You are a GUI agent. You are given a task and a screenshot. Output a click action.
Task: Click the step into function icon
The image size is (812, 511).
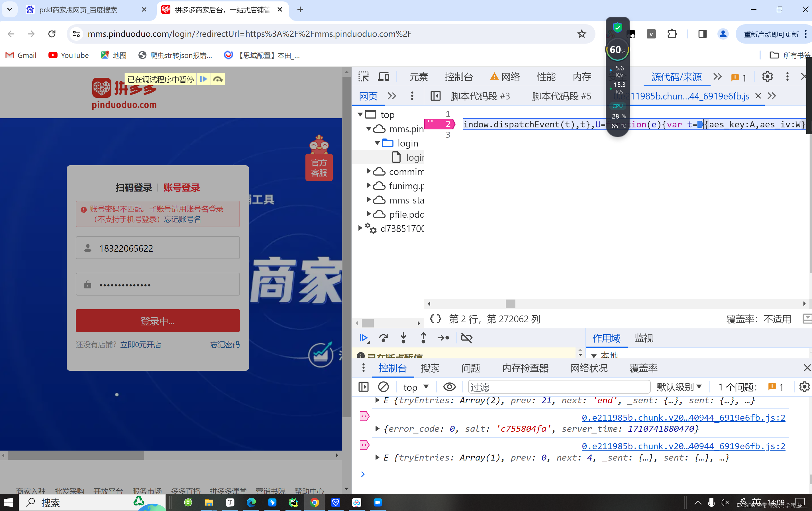point(403,338)
